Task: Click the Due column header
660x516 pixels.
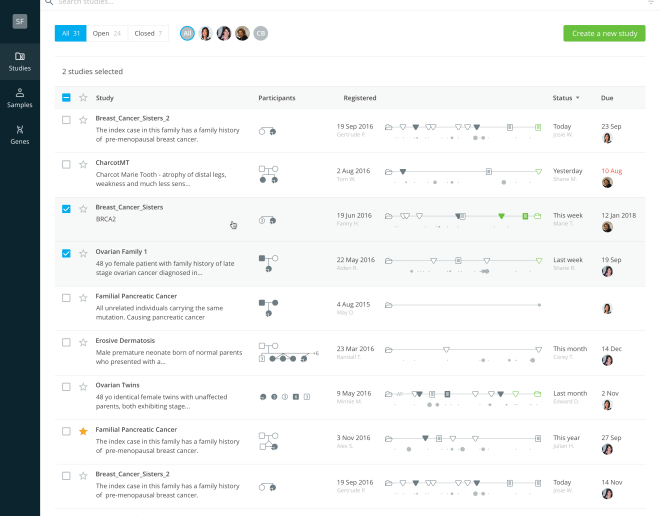Action: click(x=607, y=98)
